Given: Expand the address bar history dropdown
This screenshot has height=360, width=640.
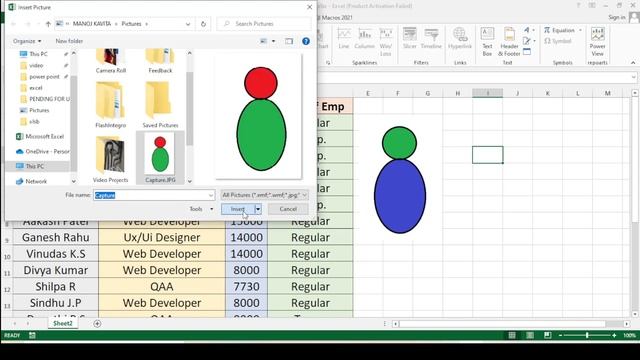Looking at the screenshot, I should tap(188, 24).
